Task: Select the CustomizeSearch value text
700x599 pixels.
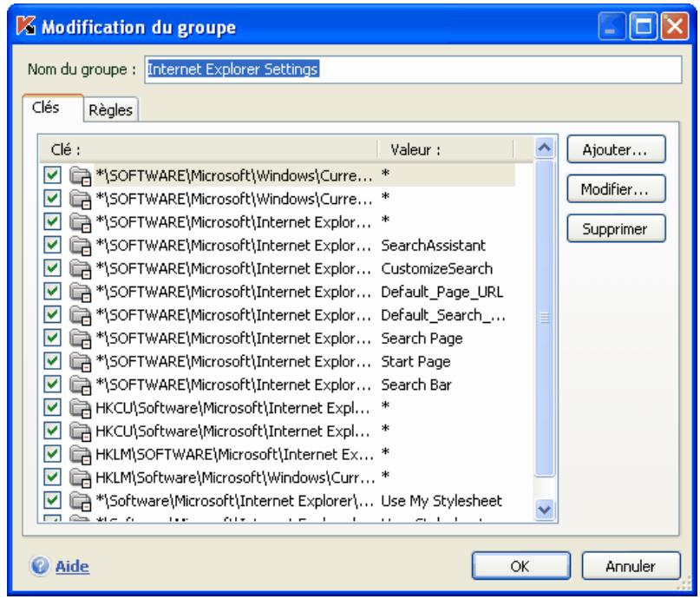Action: click(436, 268)
